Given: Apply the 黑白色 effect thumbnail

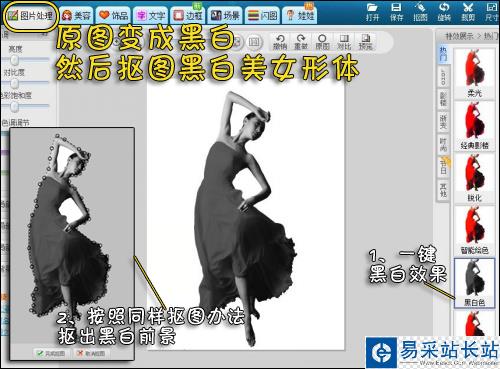Looking at the screenshot, I should [x=474, y=283].
